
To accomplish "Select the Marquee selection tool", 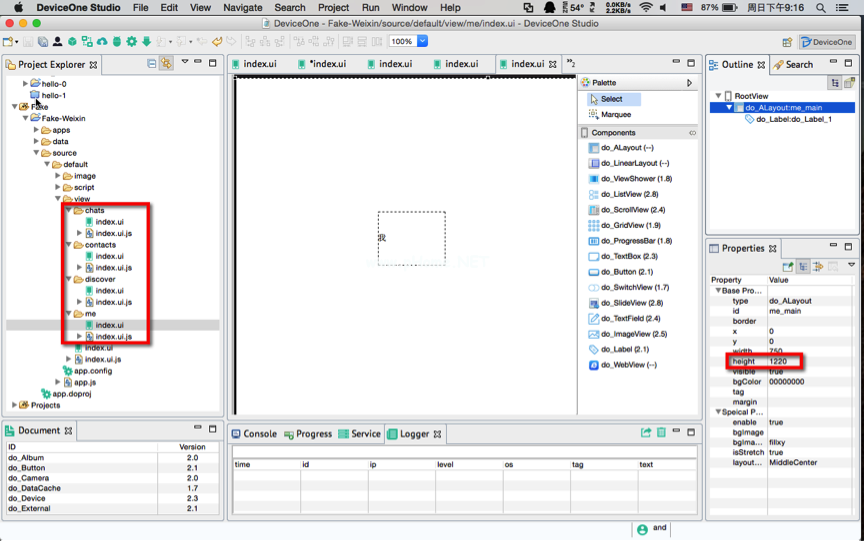I will [615, 114].
